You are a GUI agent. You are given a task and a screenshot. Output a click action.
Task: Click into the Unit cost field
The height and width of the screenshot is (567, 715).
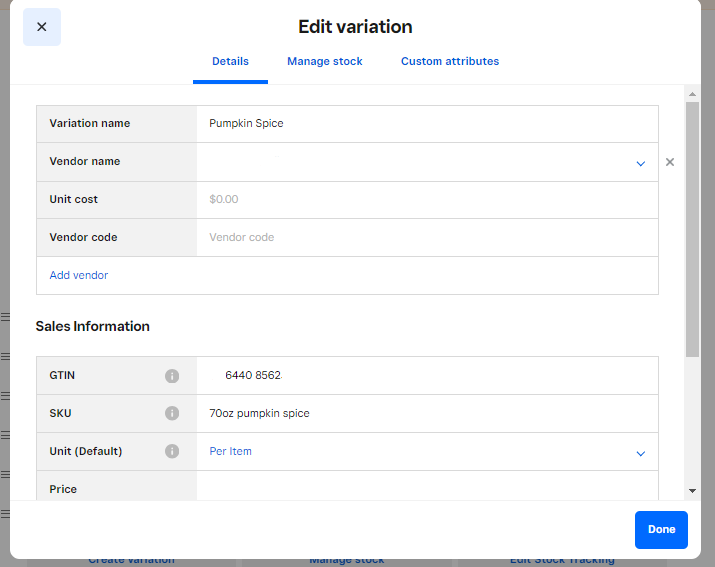(x=427, y=200)
